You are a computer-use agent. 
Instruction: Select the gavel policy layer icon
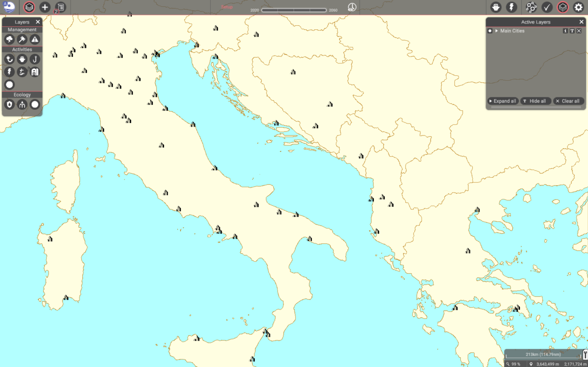[x=22, y=40]
